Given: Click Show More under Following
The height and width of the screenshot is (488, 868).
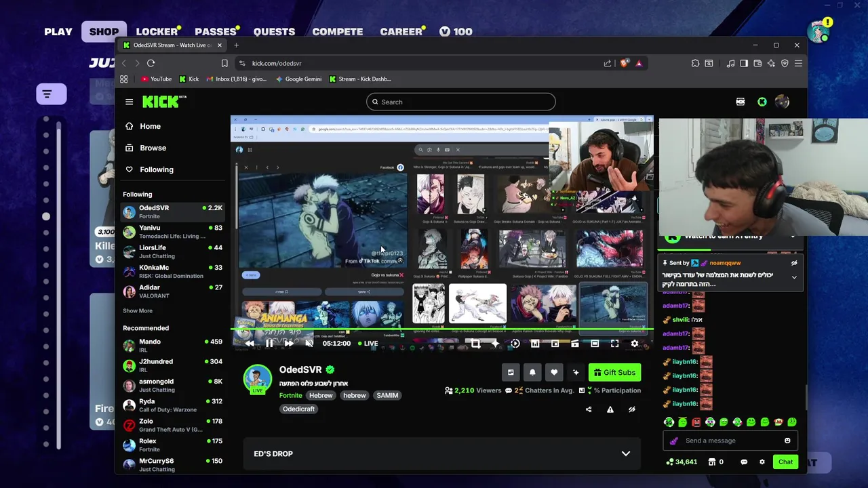Looking at the screenshot, I should [138, 310].
